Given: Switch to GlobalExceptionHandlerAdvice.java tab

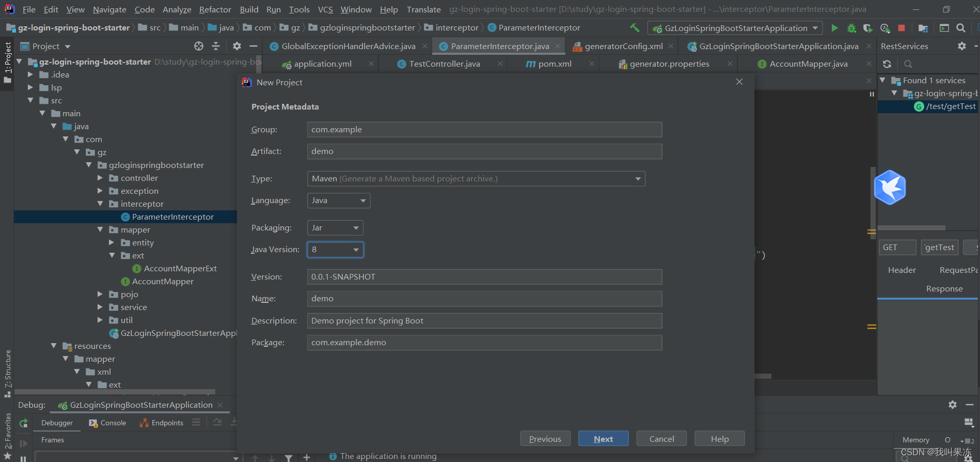Looking at the screenshot, I should pyautogui.click(x=349, y=46).
